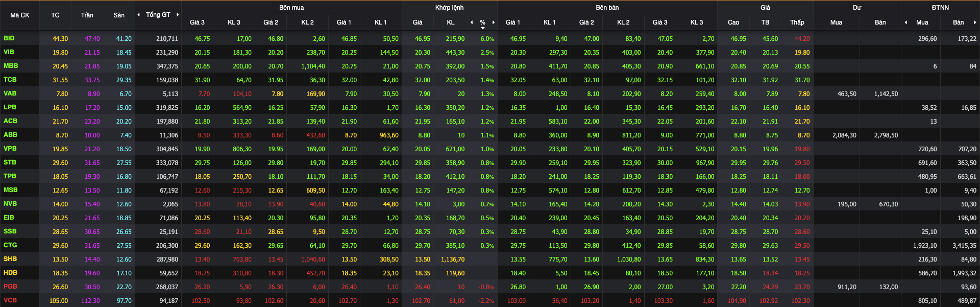Click the Cao high price header
The height and width of the screenshot is (307, 980).
[x=733, y=22]
